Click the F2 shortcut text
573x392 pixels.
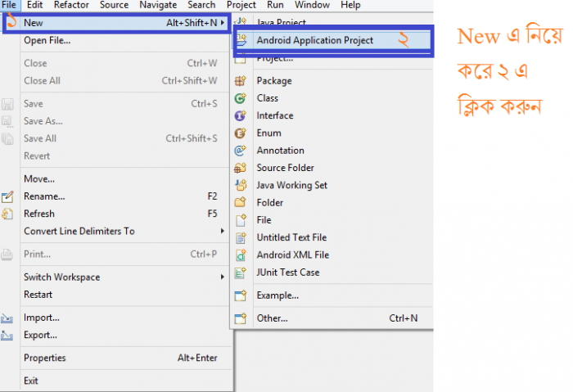point(212,196)
